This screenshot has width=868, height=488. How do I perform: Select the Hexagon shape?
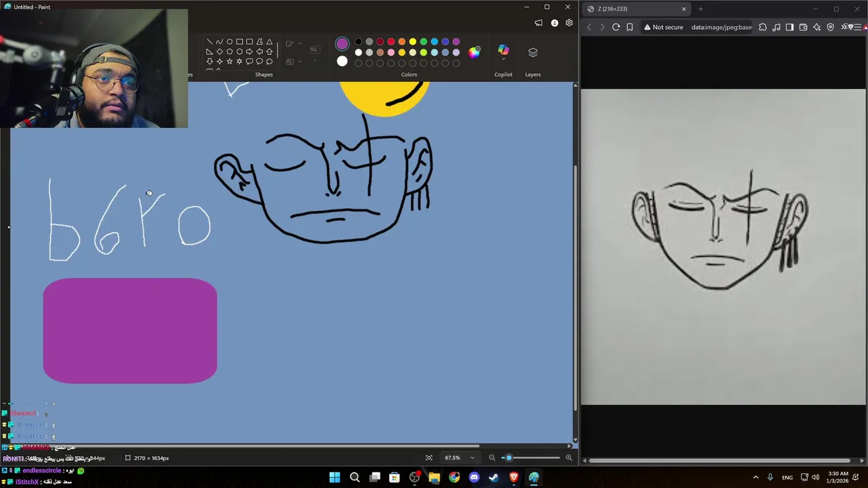[x=239, y=52]
